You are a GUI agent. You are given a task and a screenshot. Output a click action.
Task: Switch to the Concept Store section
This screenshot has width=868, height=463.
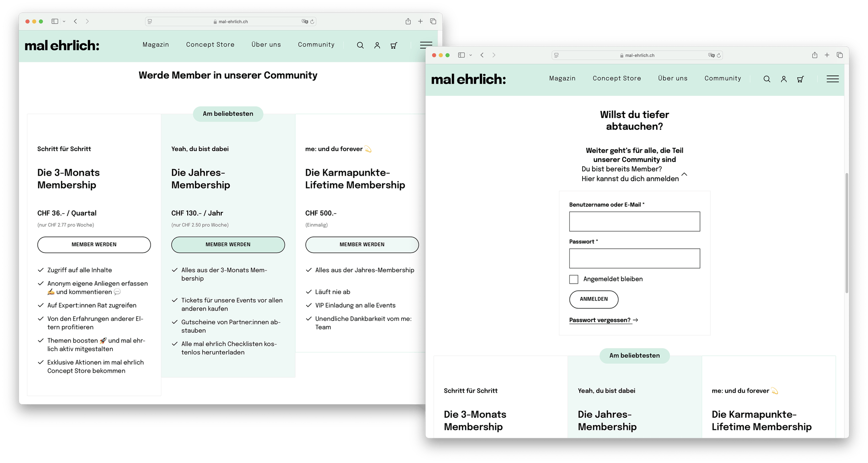[x=617, y=78]
